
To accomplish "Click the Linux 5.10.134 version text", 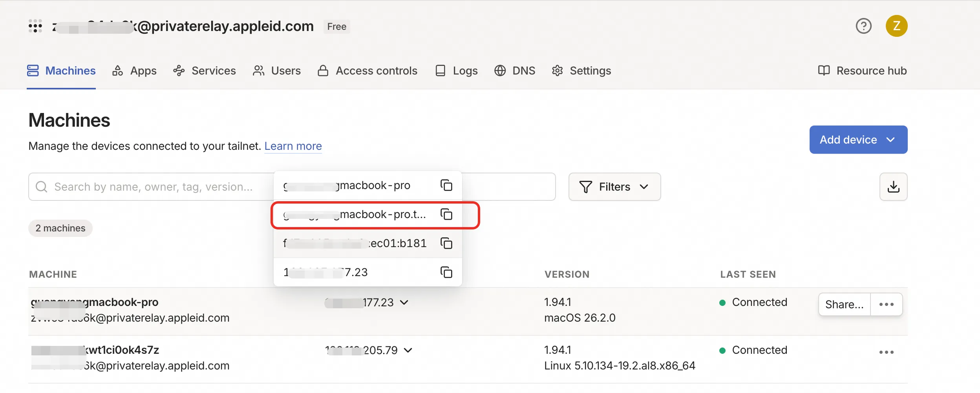I will pyautogui.click(x=620, y=366).
